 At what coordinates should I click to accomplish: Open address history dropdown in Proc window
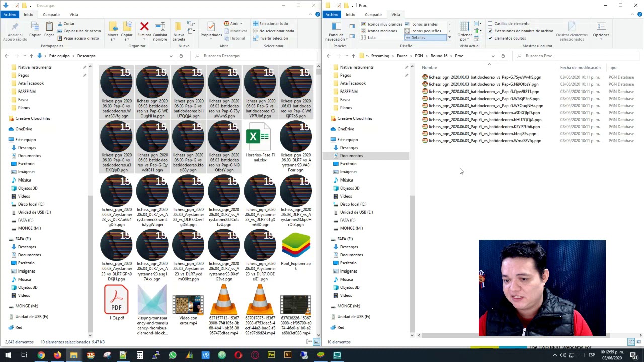coord(493,56)
